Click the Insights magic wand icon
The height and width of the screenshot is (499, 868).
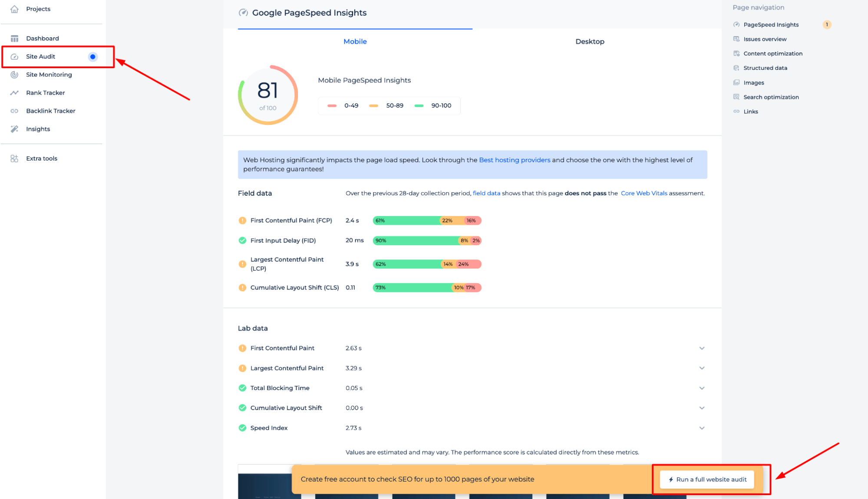14,129
